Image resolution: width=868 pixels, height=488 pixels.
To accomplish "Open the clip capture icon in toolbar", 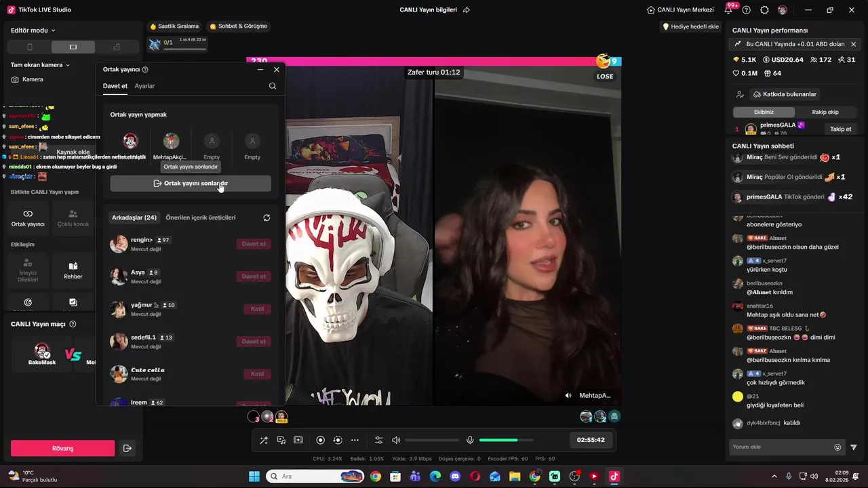I will (x=298, y=440).
